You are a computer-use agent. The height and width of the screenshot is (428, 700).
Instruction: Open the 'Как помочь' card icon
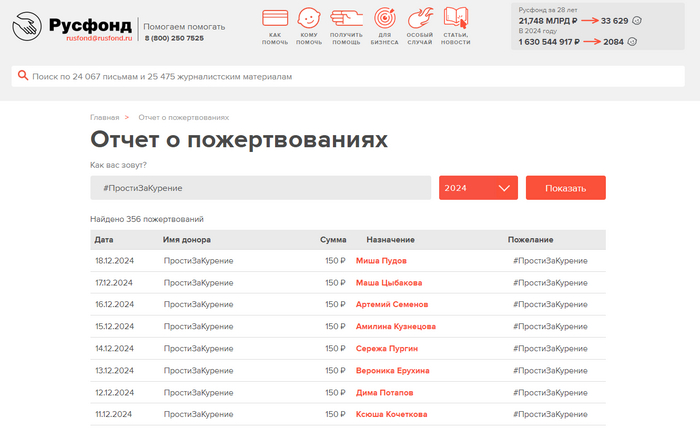coord(275,19)
